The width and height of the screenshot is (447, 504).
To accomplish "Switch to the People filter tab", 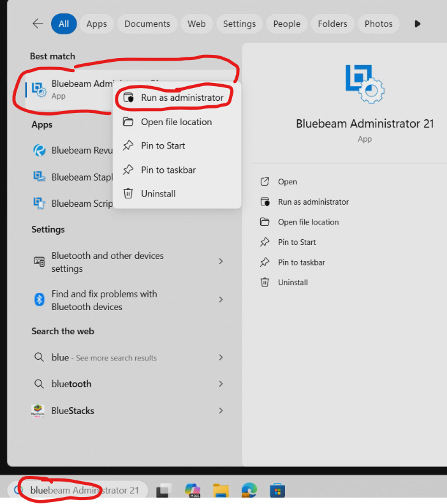I will tap(287, 24).
